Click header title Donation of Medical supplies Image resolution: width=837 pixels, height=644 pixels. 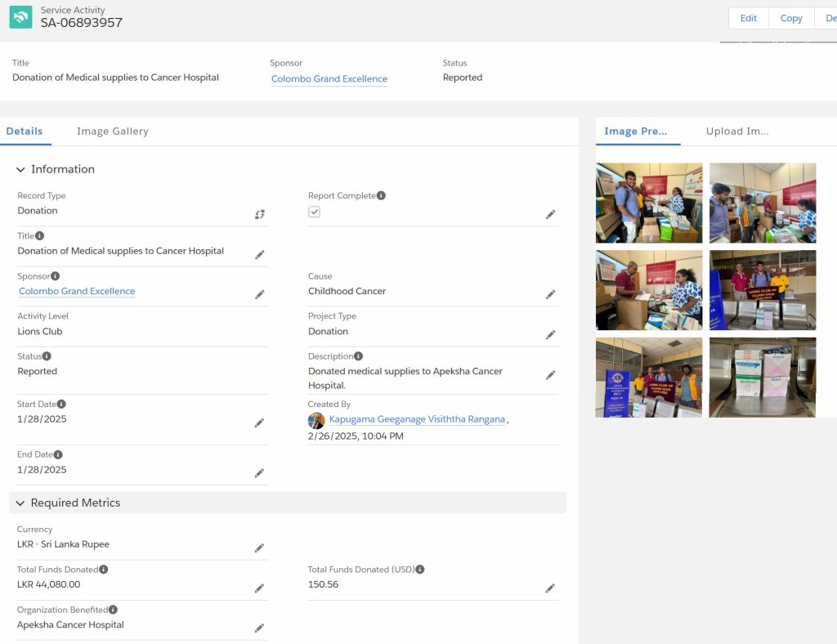point(115,78)
